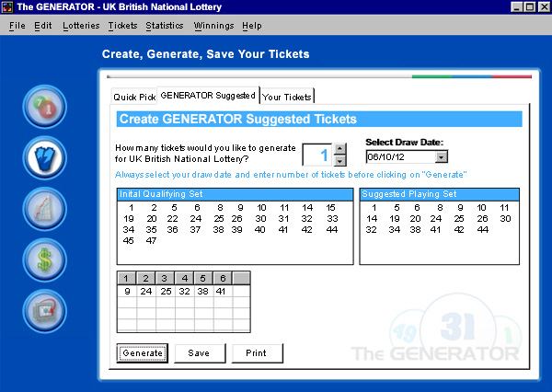
Task: Click the app icon in title bar
Action: (x=7, y=7)
